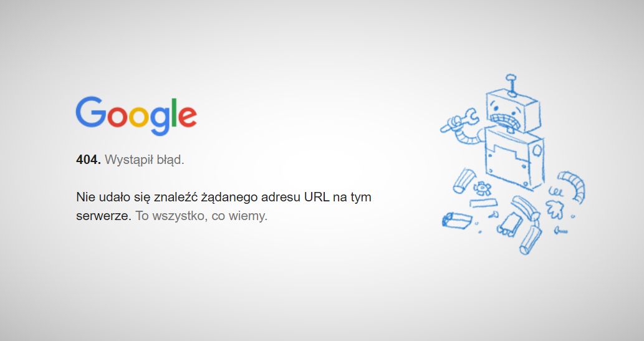Click the box-shaped piece at bottom left of debris
Image resolution: width=644 pixels, height=341 pixels.
pyautogui.click(x=457, y=220)
